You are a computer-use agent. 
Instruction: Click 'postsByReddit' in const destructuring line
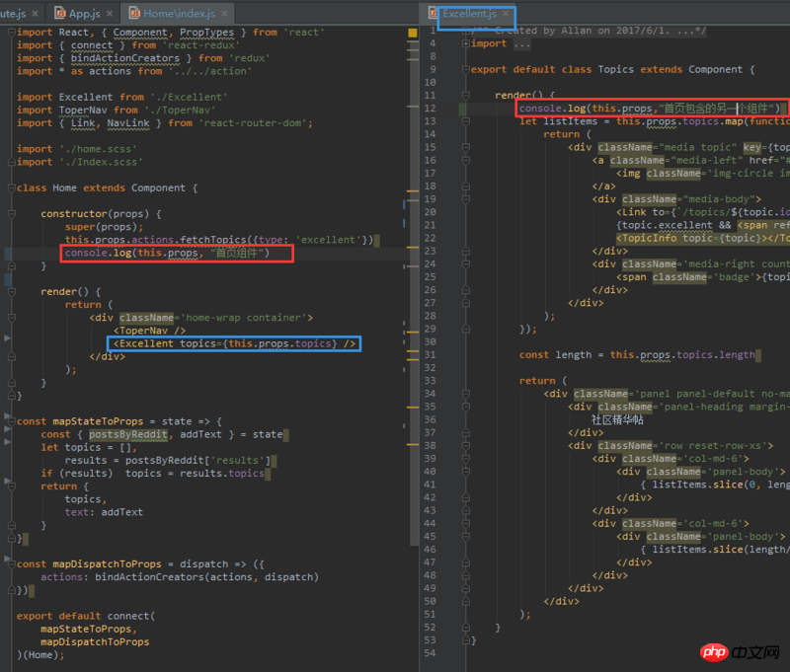point(128,434)
